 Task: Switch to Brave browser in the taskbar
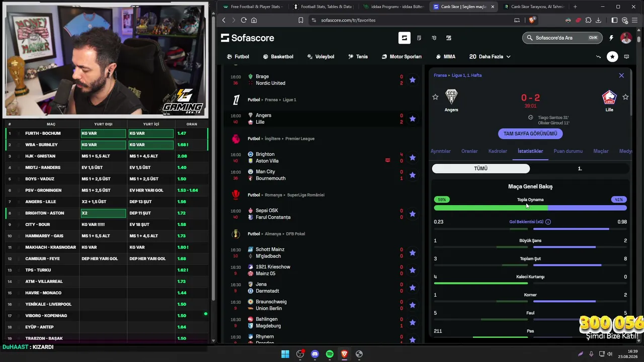(344, 354)
